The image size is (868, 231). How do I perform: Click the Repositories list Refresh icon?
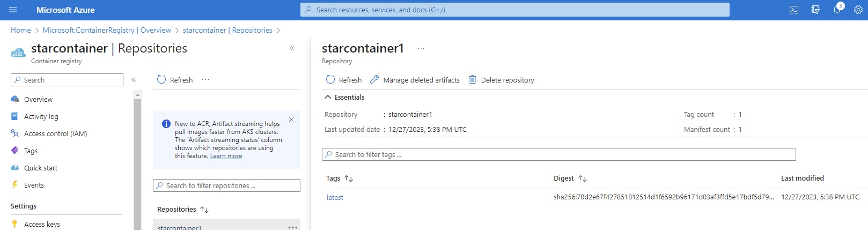tap(161, 79)
